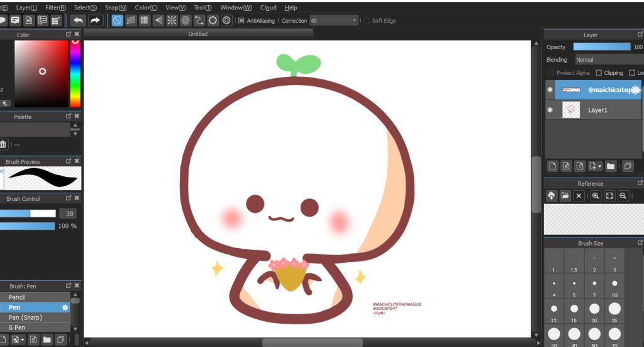Enable curve snap
The image size is (644, 347).
click(199, 21)
